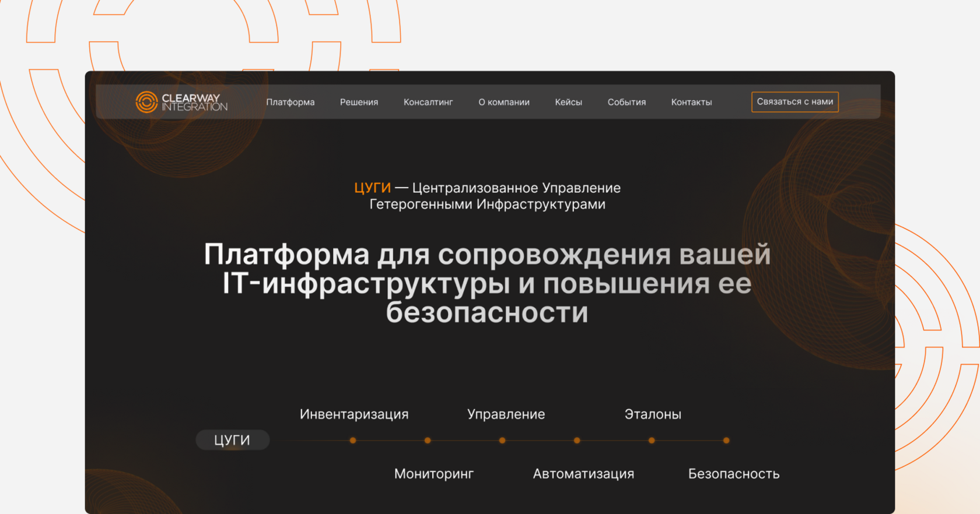Select the timeline dot above Автоматизация

click(x=577, y=441)
